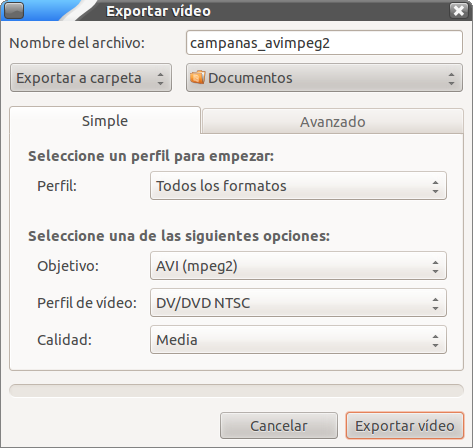
Task: Expand the Documentos folder selector
Action: [x=324, y=78]
